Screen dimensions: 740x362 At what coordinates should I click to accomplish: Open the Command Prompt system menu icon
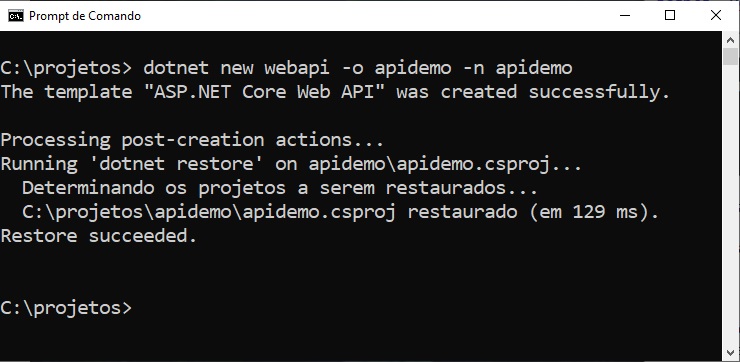pyautogui.click(x=16, y=16)
